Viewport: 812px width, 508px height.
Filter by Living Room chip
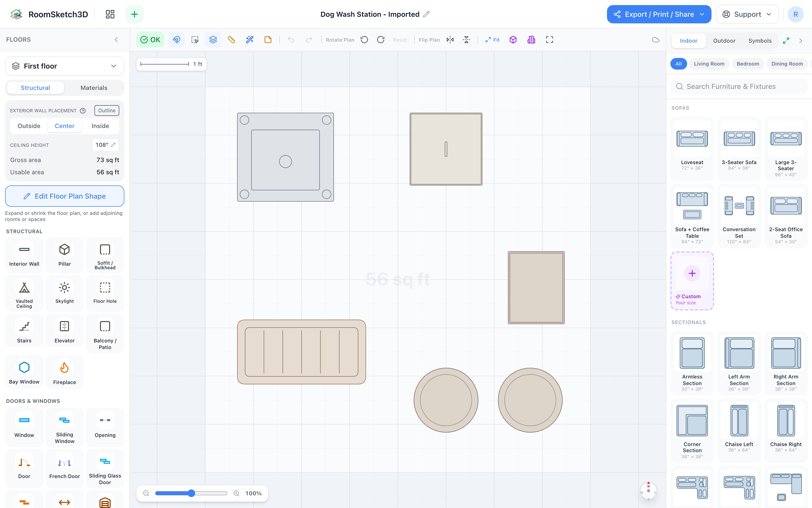709,63
